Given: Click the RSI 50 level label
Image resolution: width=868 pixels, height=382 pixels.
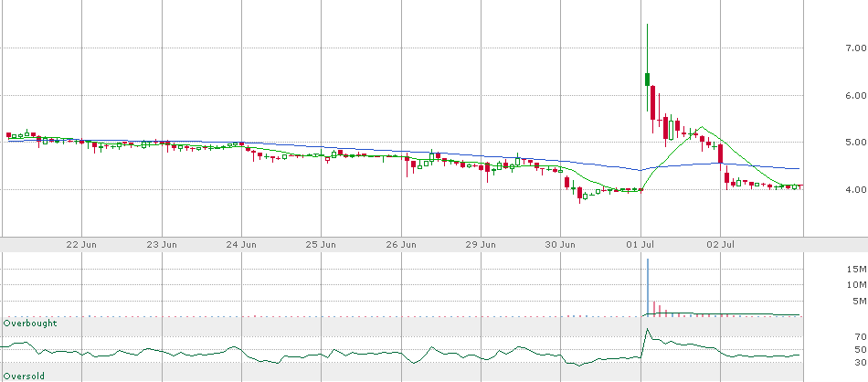Looking at the screenshot, I should click(861, 349).
